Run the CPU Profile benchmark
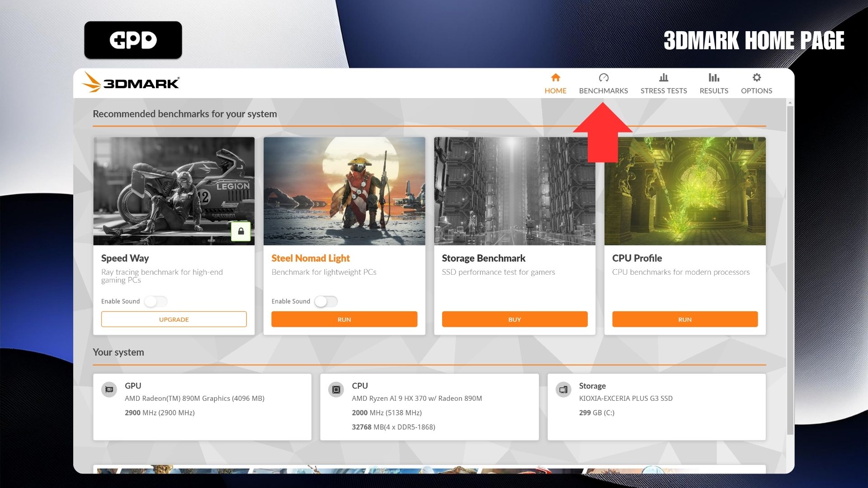The image size is (868, 488). pos(684,319)
